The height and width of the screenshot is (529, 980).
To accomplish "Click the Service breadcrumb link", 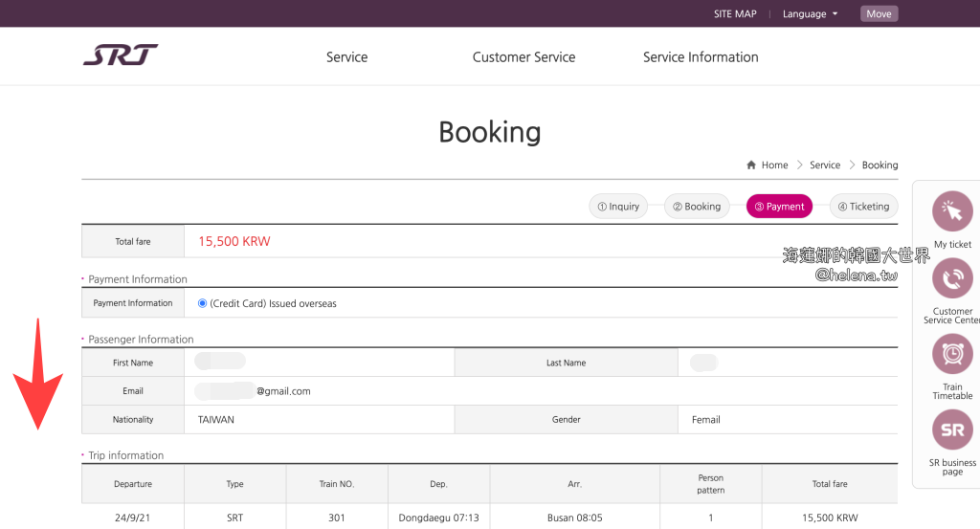I will pos(824,165).
